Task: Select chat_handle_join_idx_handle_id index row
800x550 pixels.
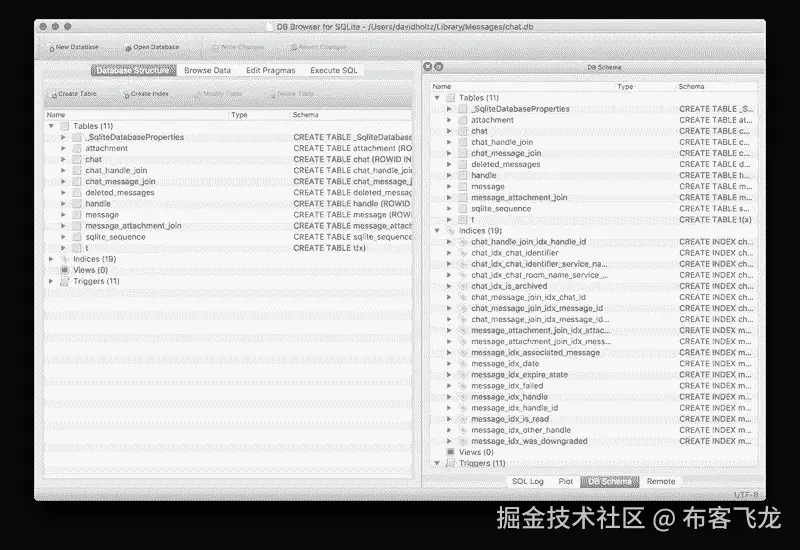Action: [594, 242]
